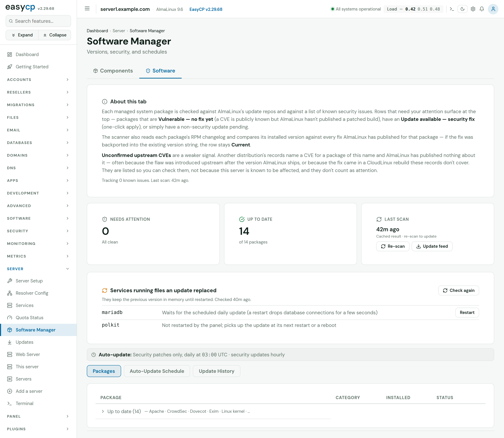Open the terminal prompt icon in header

pos(452,9)
